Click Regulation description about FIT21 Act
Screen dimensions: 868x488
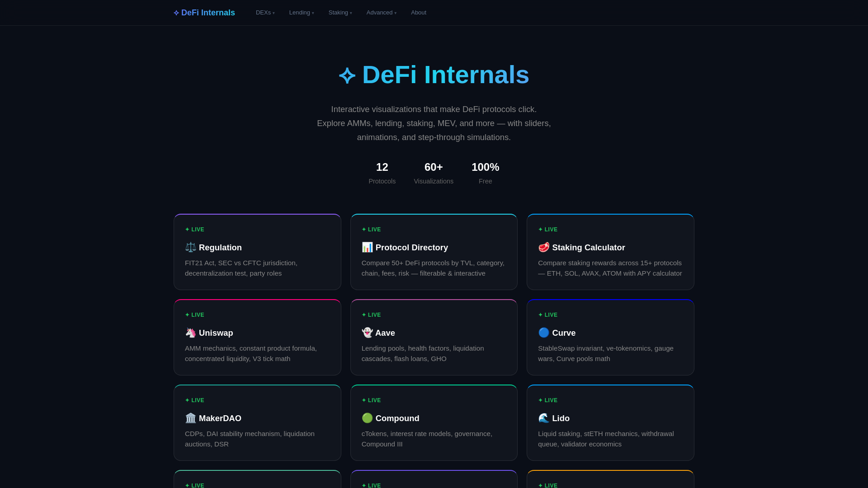(241, 268)
